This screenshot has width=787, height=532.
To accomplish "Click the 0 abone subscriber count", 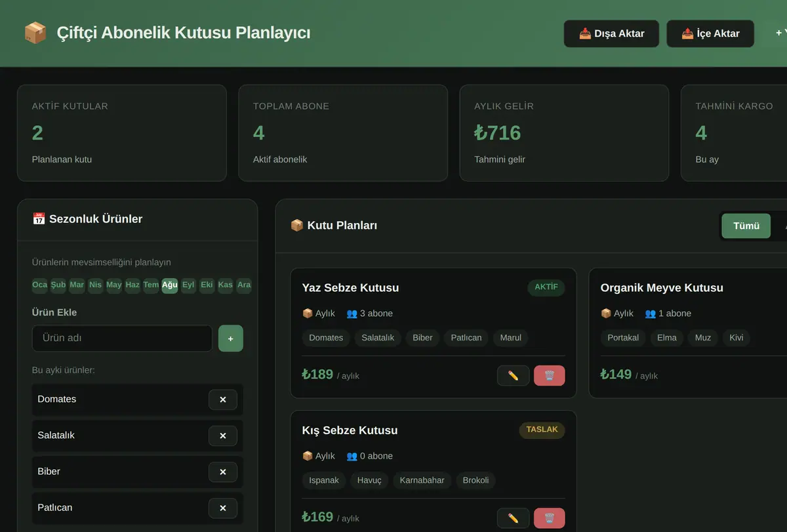I will pyautogui.click(x=369, y=456).
